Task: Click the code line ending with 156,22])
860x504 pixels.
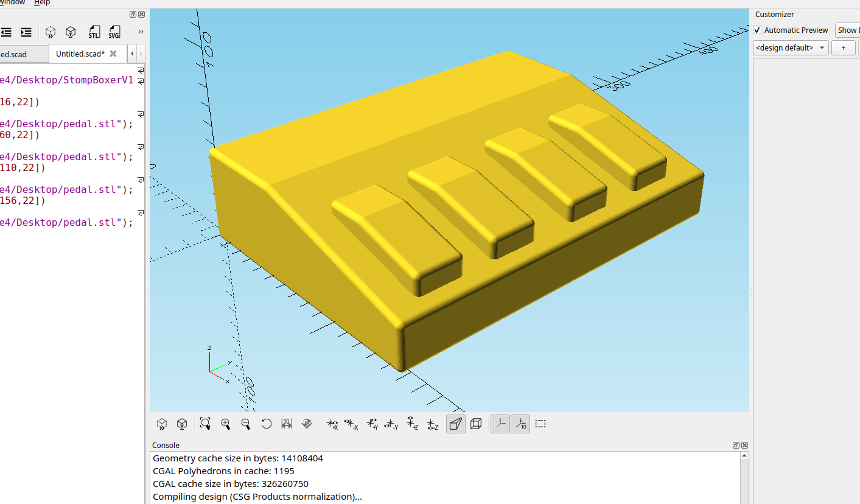Action: pyautogui.click(x=23, y=200)
